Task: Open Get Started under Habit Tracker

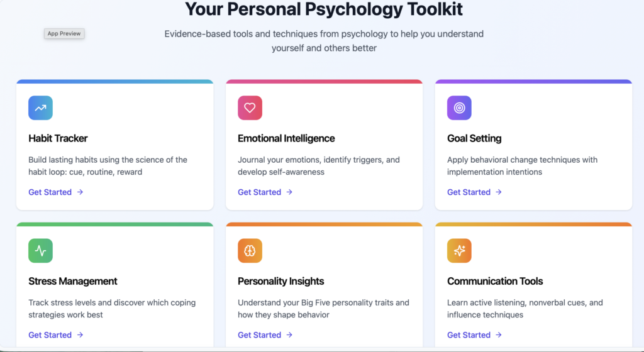Action: (50, 192)
